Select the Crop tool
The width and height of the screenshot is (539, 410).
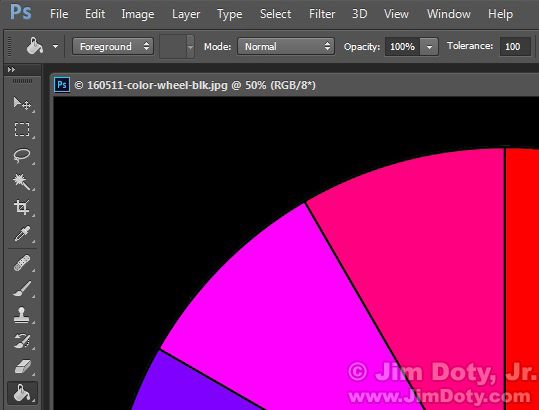click(x=22, y=208)
